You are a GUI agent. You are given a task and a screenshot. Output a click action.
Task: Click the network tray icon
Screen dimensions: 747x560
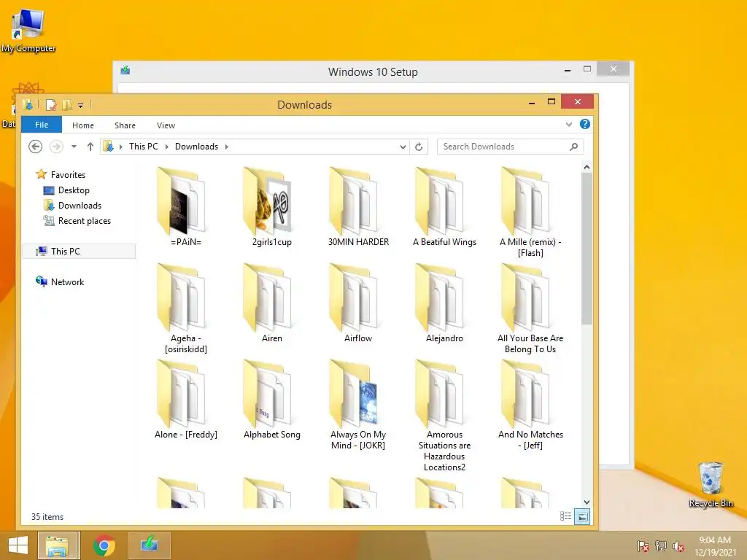661,546
